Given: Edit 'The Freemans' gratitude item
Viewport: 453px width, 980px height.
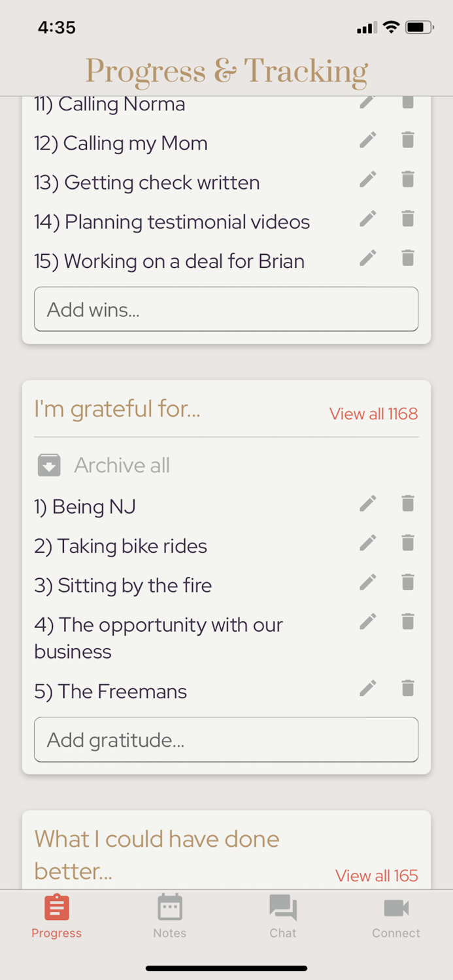Looking at the screenshot, I should pos(368,687).
